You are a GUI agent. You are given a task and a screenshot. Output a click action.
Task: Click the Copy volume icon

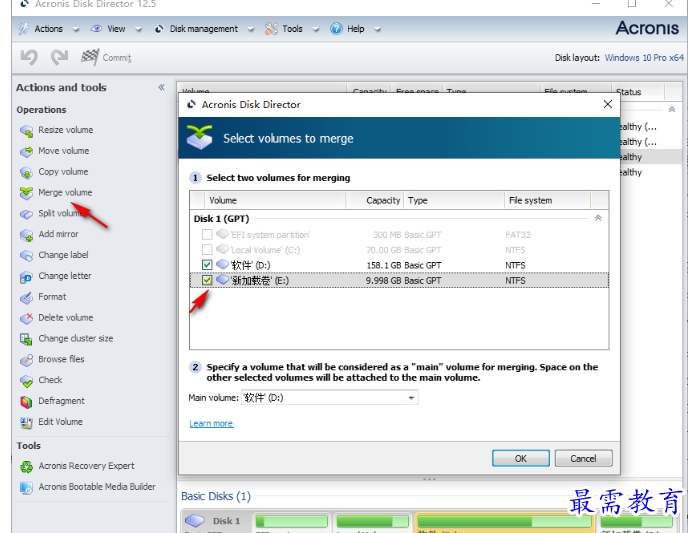coord(26,172)
